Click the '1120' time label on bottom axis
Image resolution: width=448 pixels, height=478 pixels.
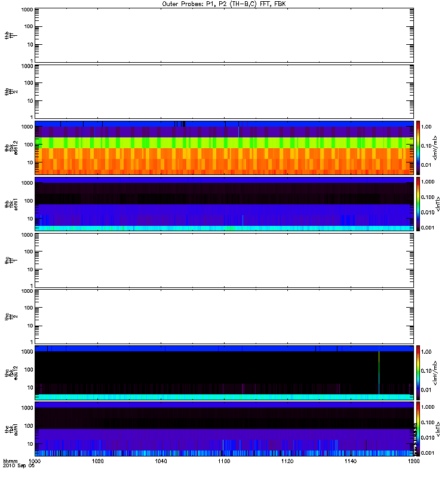click(287, 461)
